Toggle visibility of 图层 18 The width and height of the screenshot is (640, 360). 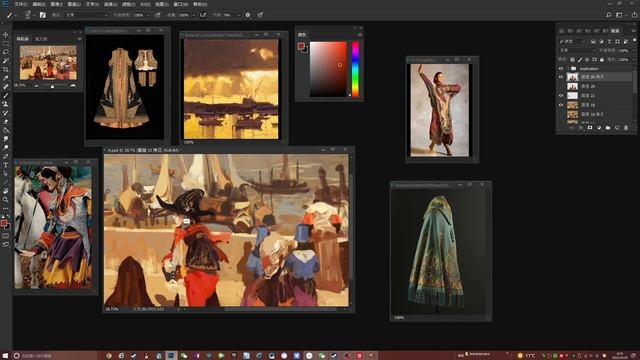point(561,105)
